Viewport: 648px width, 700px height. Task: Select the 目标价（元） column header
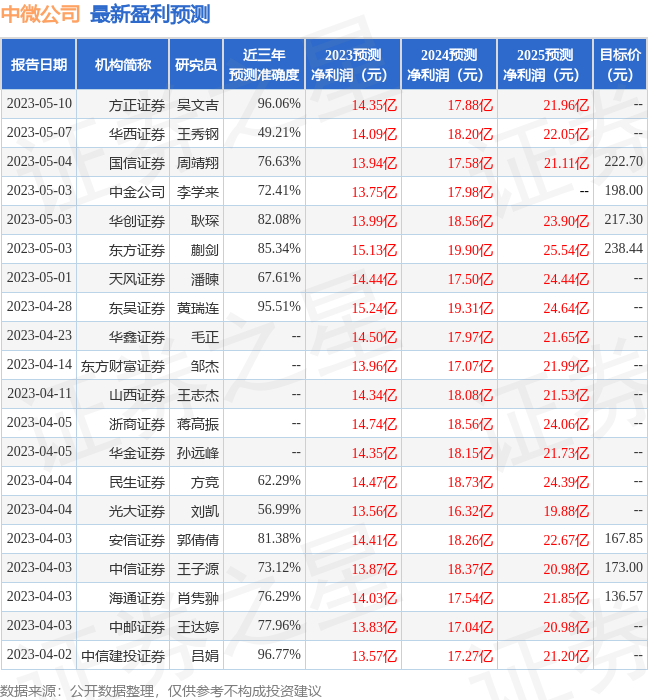coord(620,64)
